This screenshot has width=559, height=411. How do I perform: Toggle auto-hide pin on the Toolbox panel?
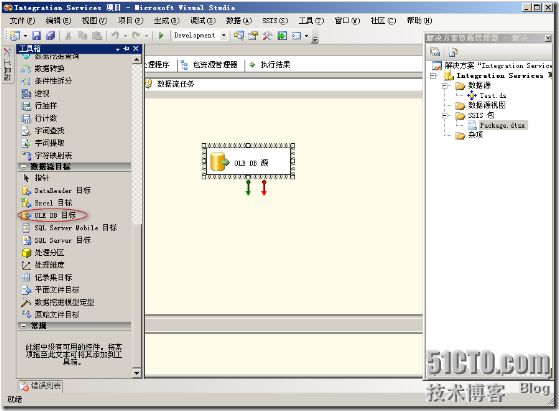coord(126,48)
